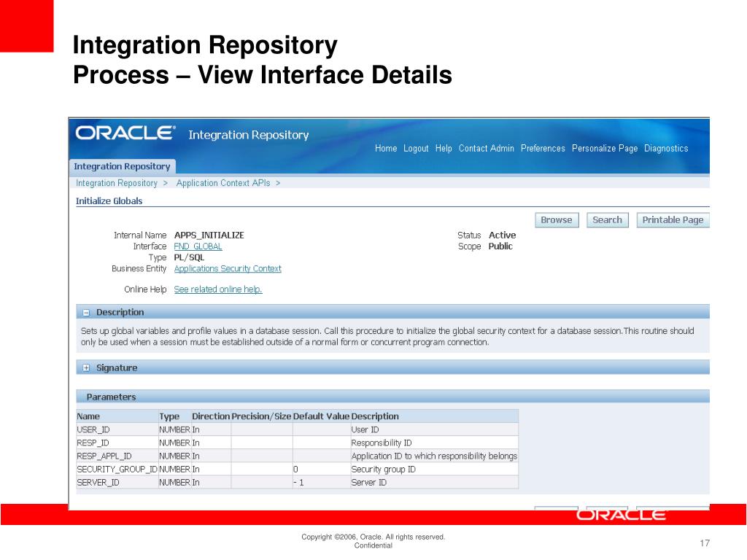Click the Logout link

[416, 149]
